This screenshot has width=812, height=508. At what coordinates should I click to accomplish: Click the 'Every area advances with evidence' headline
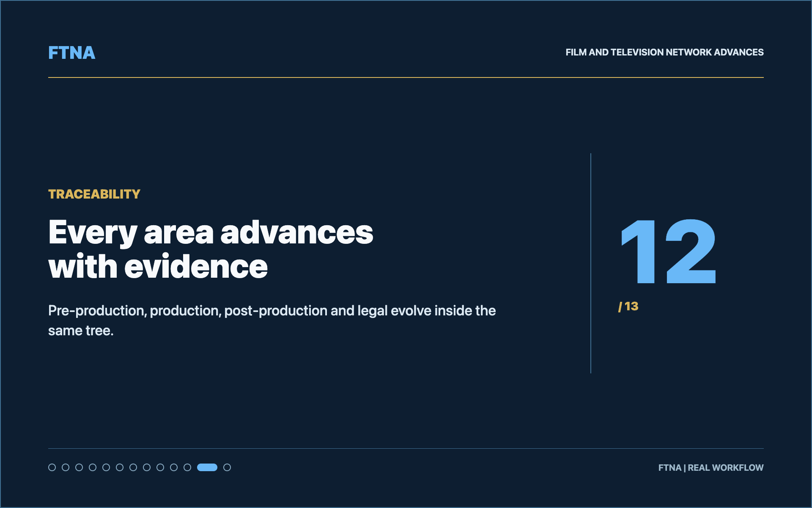[211, 249]
